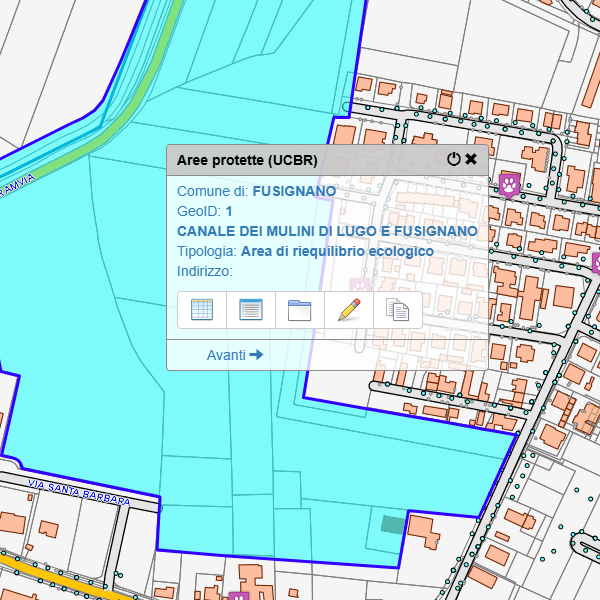Image resolution: width=600 pixels, height=600 pixels.
Task: Click the yellow-orange road at bottom left
Action: click(60, 578)
